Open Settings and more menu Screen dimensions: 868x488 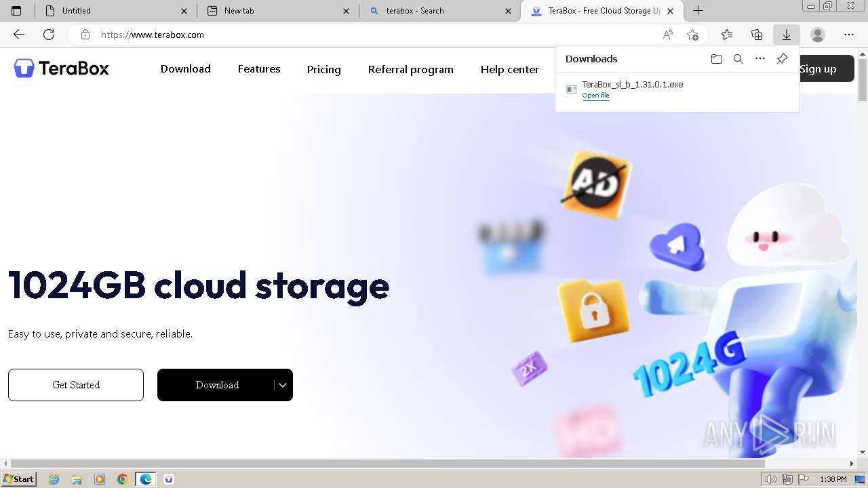(x=849, y=35)
